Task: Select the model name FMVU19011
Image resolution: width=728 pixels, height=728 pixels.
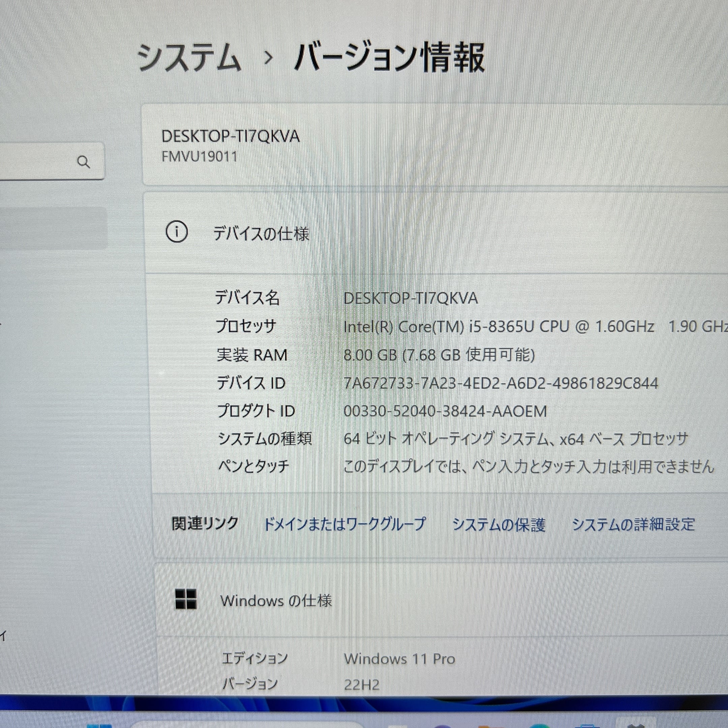Action: (x=199, y=156)
